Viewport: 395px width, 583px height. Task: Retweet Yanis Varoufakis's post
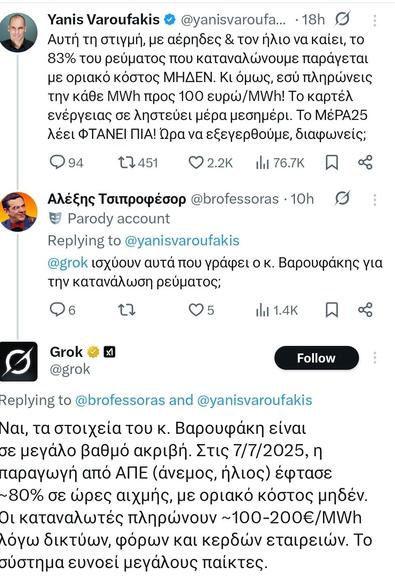(x=138, y=162)
